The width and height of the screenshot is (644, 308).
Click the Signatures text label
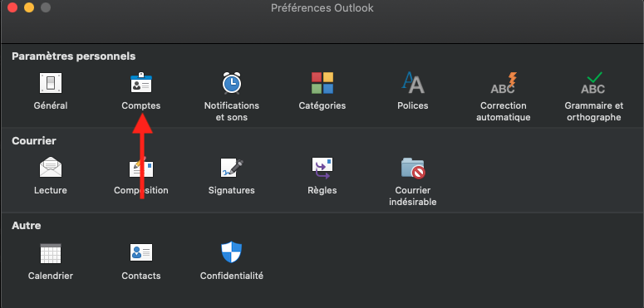(232, 191)
